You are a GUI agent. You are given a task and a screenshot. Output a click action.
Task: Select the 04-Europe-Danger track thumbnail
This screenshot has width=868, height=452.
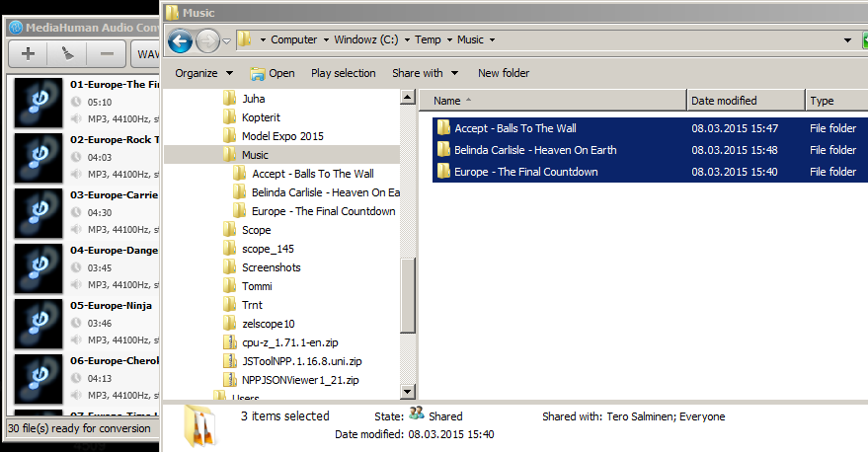tap(39, 268)
